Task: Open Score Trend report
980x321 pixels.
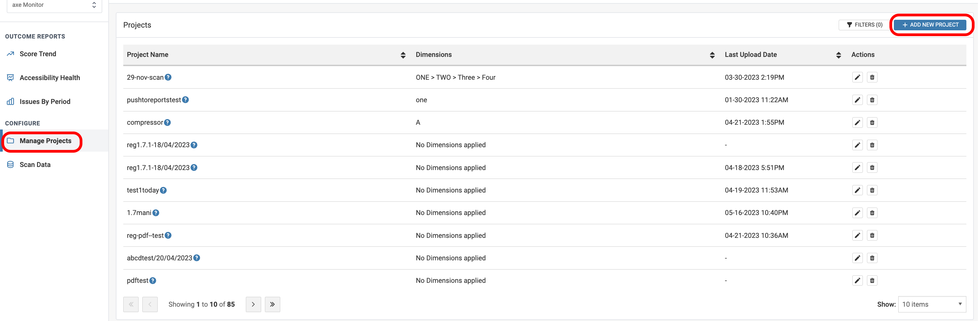Action: (x=38, y=54)
